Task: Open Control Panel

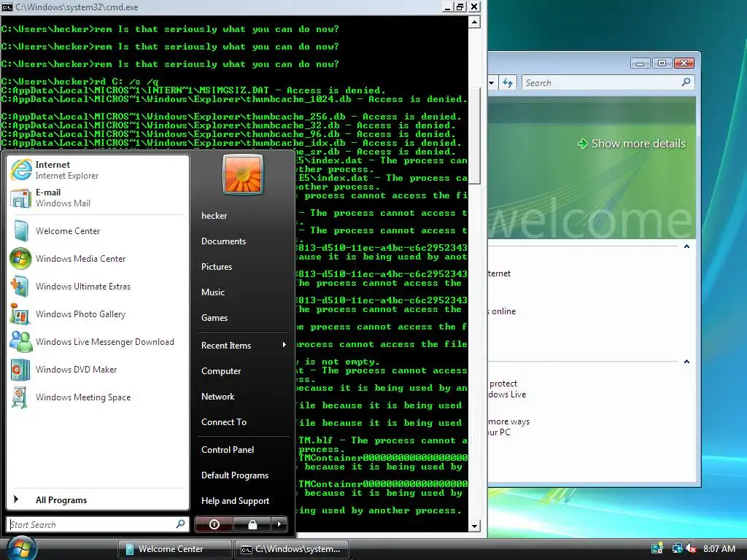Action: [228, 449]
